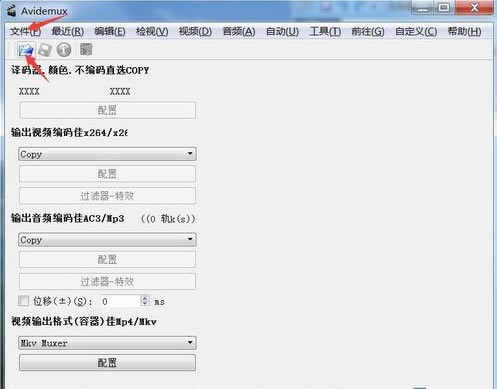This screenshot has height=389, width=497.
Task: Open the 视频 menu
Action: pos(195,31)
